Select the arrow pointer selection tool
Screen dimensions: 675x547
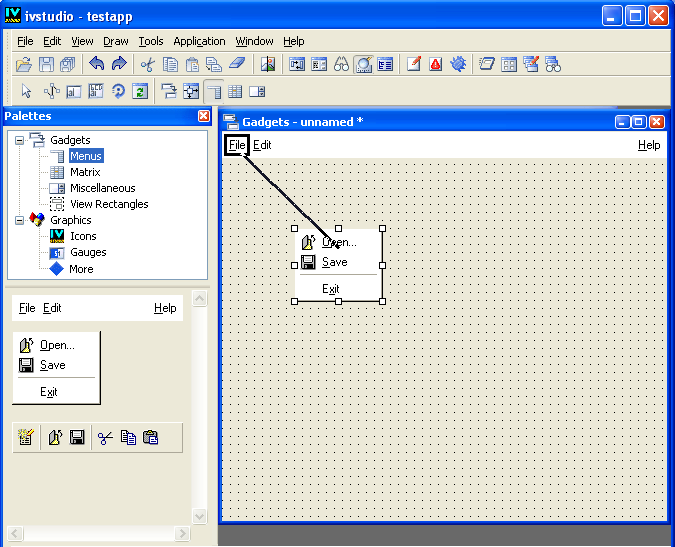point(26,91)
